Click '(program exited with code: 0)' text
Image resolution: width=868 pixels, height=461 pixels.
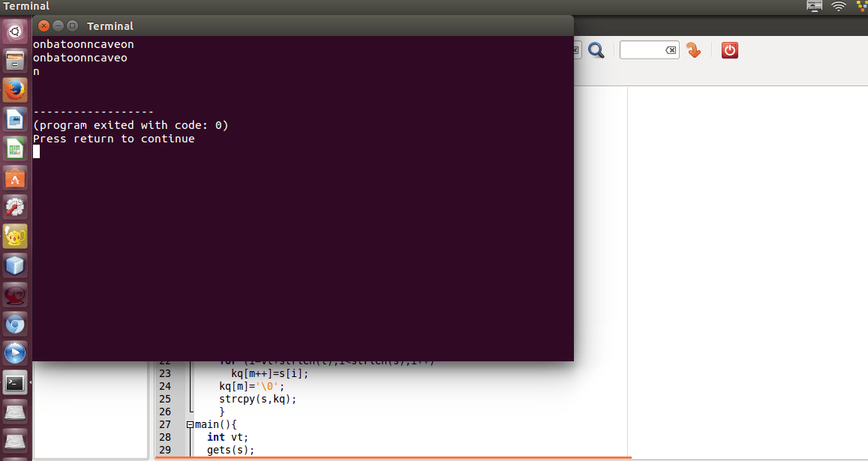131,125
